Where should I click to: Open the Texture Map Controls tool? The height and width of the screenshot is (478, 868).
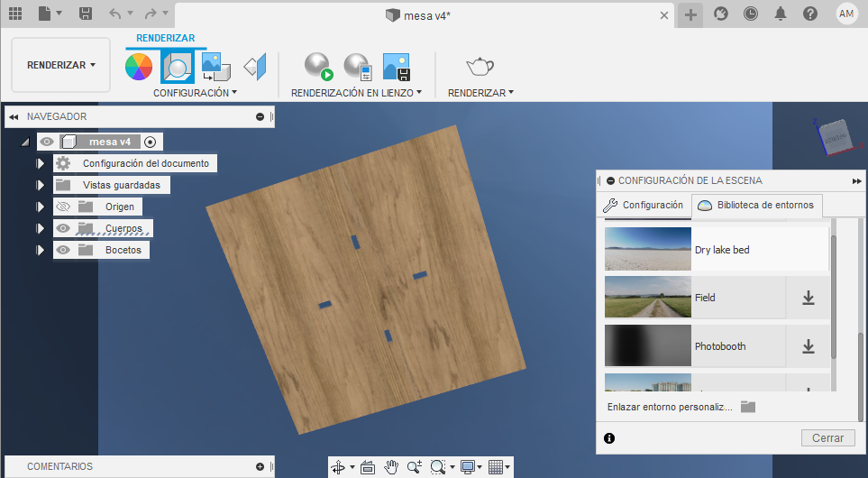click(255, 67)
